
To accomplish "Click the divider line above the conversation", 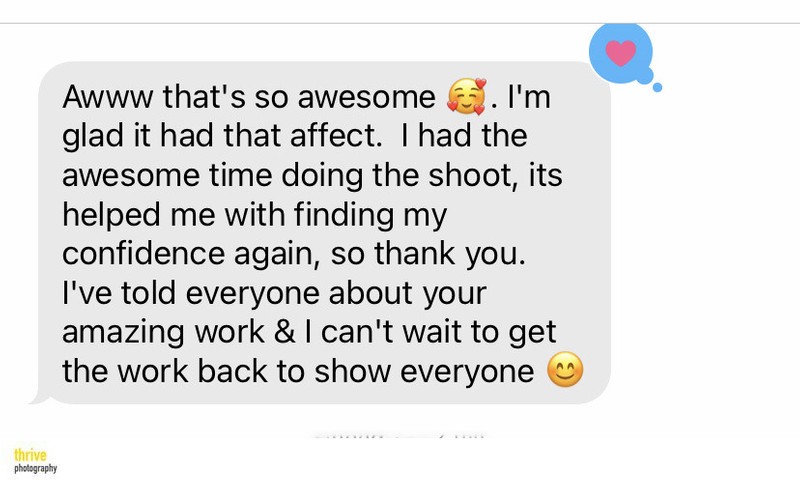I will pos(400,23).
